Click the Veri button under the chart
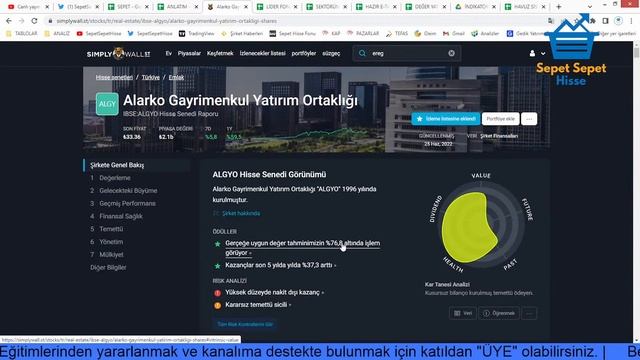Image resolution: width=640 pixels, height=360 pixels. tap(463, 313)
